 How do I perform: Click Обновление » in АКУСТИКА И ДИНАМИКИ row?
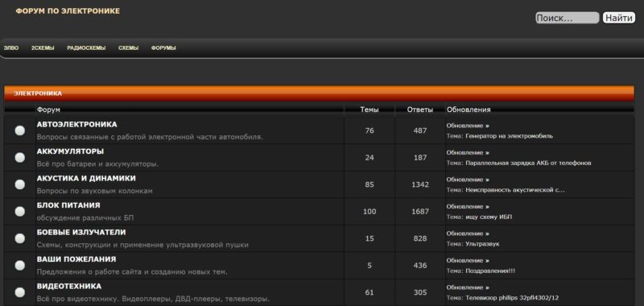coord(468,180)
